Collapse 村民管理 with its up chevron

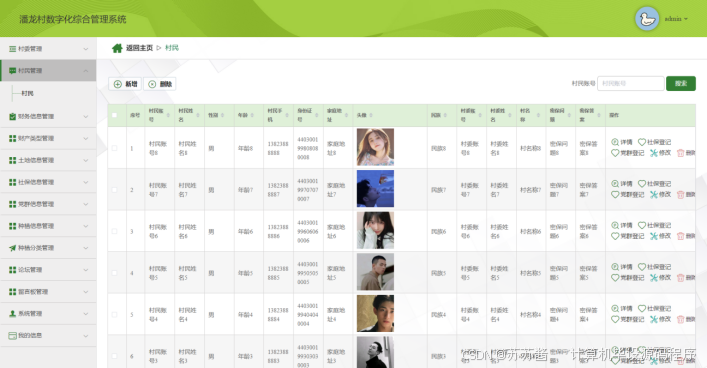(x=86, y=71)
